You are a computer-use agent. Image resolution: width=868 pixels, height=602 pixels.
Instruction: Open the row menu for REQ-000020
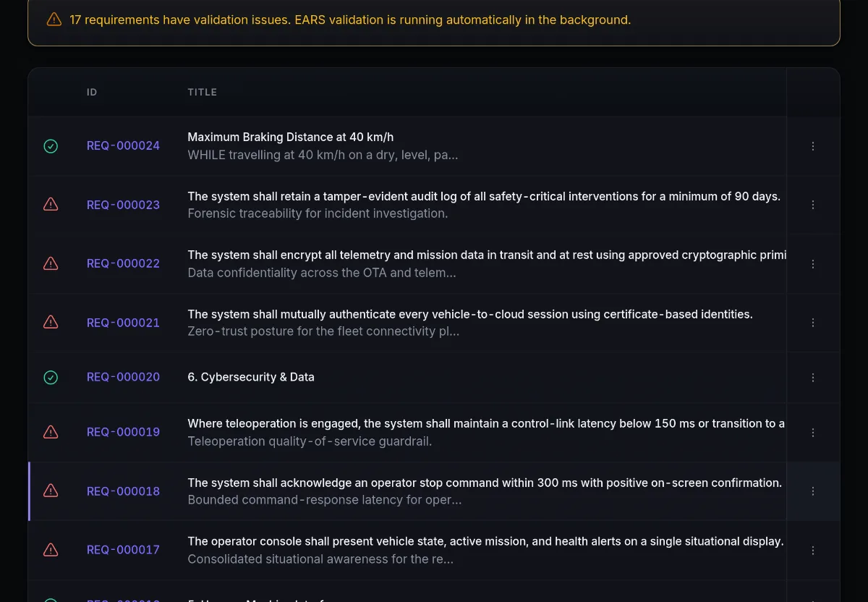point(813,378)
